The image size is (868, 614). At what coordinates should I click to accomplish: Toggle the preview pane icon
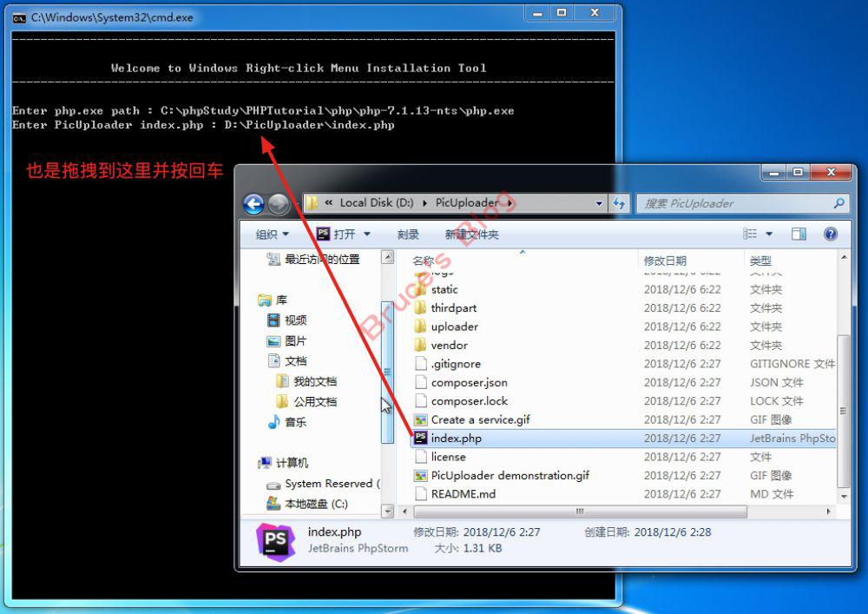799,234
